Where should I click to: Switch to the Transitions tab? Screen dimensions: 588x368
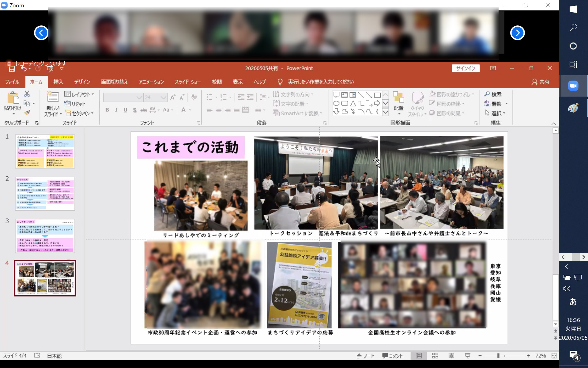click(114, 82)
